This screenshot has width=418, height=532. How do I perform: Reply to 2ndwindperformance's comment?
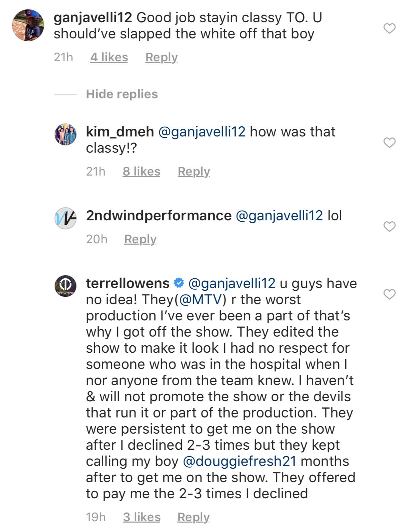click(x=140, y=239)
